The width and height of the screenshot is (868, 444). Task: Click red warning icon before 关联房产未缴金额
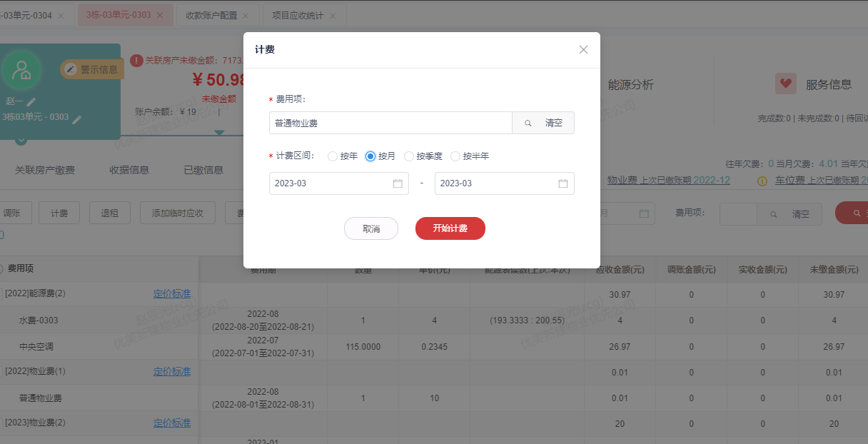136,60
